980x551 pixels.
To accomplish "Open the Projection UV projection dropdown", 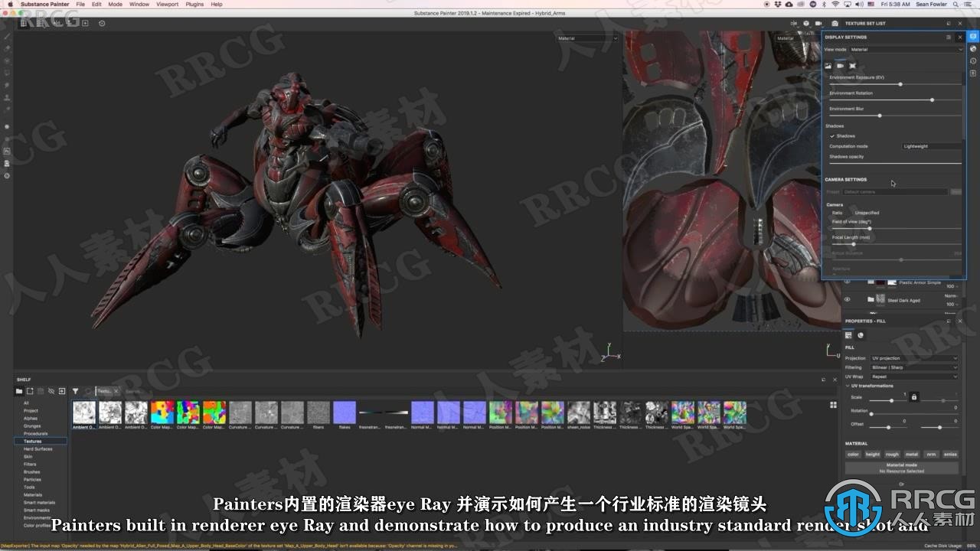I will coord(913,358).
